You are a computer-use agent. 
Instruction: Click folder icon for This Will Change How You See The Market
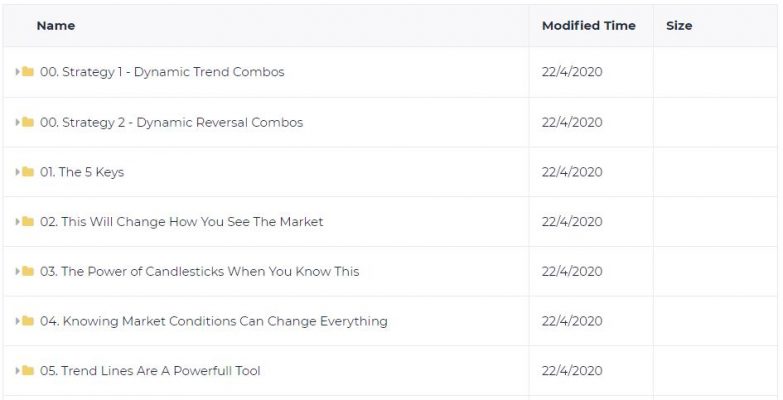point(28,221)
